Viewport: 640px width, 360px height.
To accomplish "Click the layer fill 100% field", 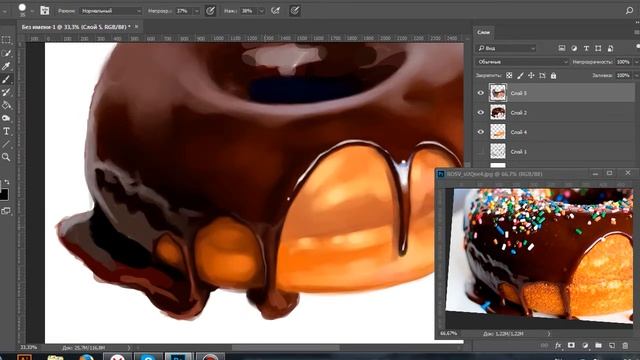I will (x=623, y=76).
